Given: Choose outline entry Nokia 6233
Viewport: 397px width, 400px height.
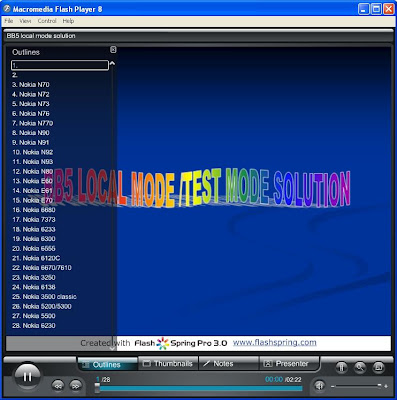Looking at the screenshot, I should (x=34, y=229).
